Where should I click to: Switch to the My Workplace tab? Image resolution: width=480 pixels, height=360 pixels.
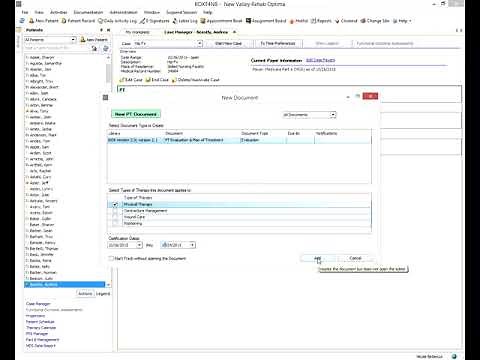(x=137, y=32)
